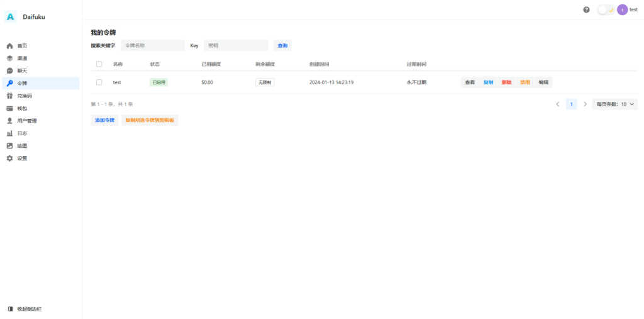Image resolution: width=644 pixels, height=319 pixels.
Task: Click the help question mark icon
Action: tap(586, 10)
